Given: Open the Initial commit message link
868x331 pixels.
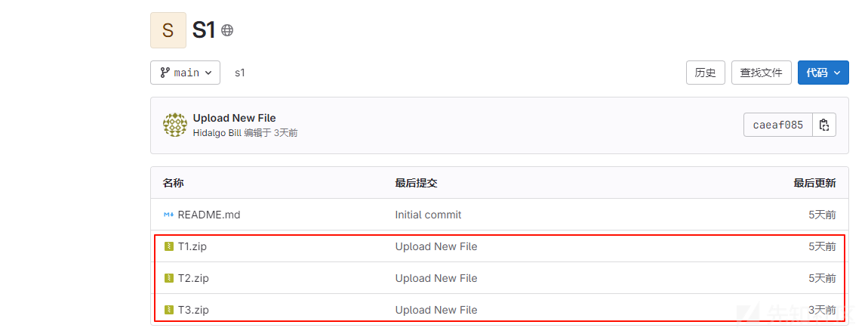Looking at the screenshot, I should (x=428, y=215).
